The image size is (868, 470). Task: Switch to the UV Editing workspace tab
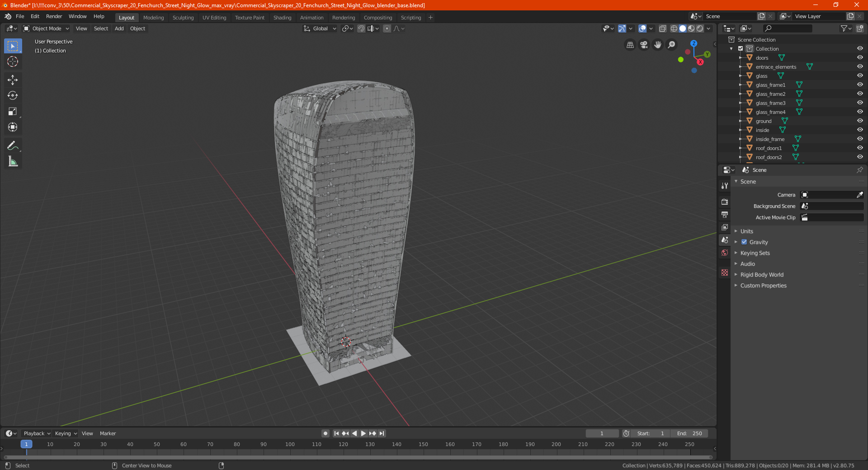pos(214,18)
